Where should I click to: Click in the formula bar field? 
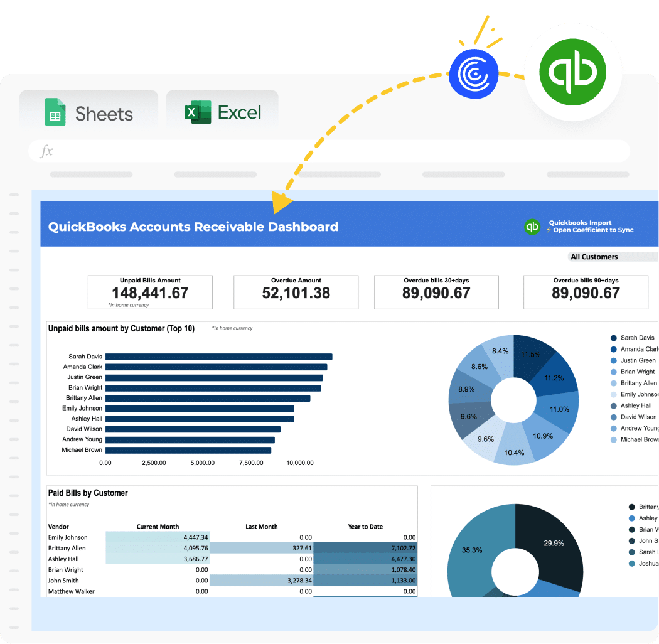tap(329, 151)
